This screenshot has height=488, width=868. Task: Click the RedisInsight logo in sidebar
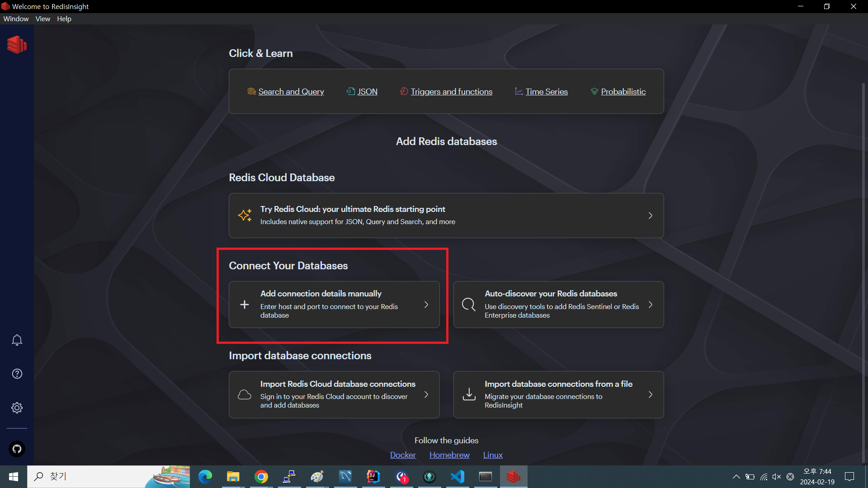point(17,45)
